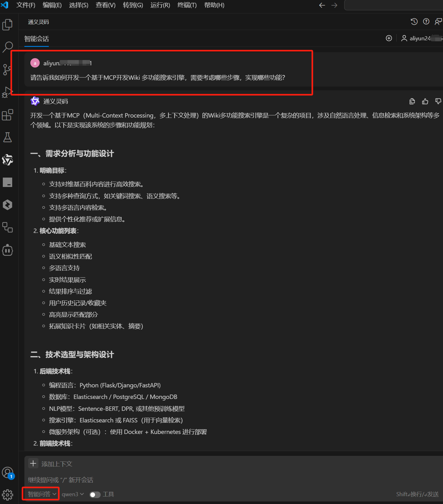Dislike the response with thumbs down
The height and width of the screenshot is (504, 443).
[x=438, y=101]
